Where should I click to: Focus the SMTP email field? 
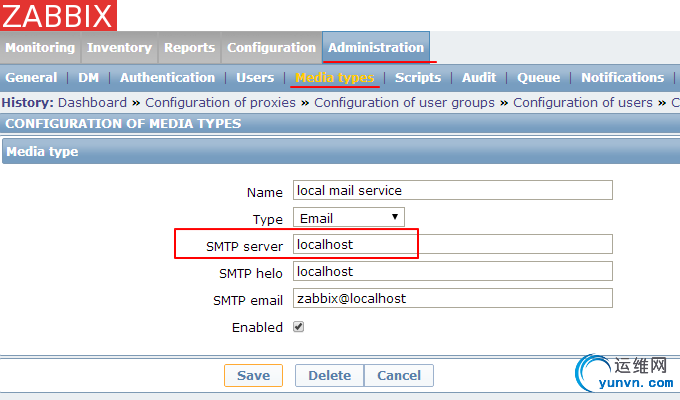453,298
